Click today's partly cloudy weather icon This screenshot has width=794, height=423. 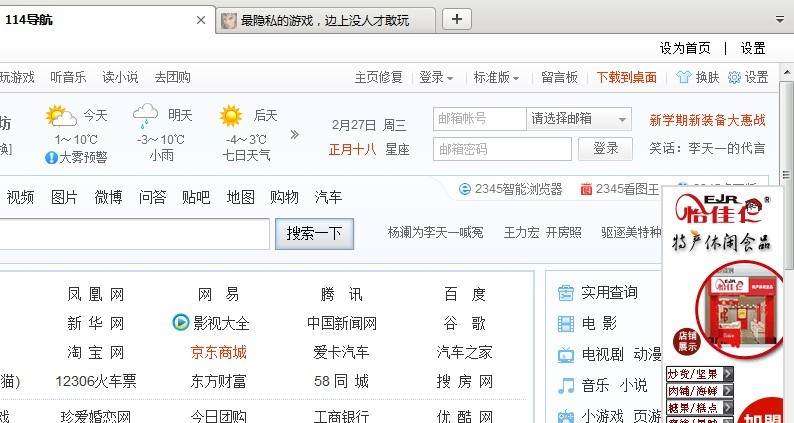click(61, 116)
